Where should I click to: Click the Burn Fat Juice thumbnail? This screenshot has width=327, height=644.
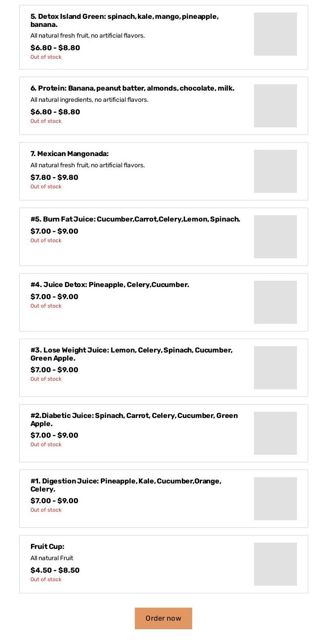tap(275, 237)
